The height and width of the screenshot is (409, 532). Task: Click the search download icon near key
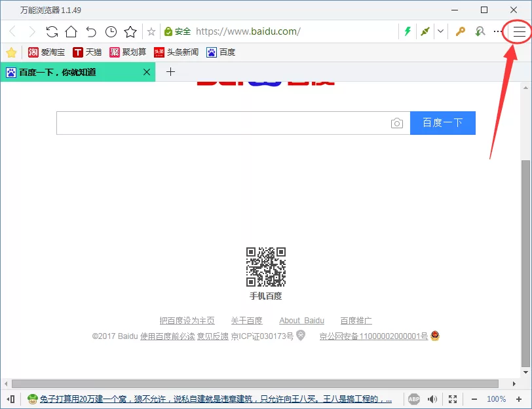click(480, 31)
